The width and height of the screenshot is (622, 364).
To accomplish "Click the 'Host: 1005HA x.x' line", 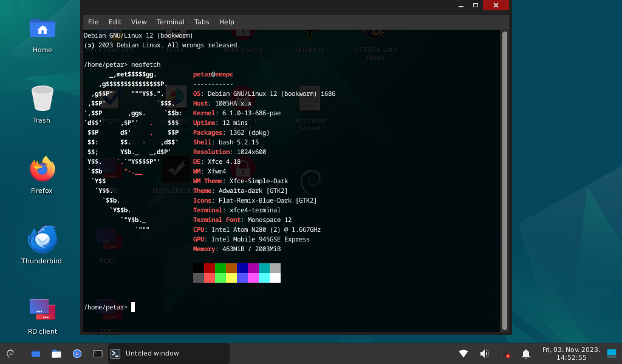I will point(222,103).
